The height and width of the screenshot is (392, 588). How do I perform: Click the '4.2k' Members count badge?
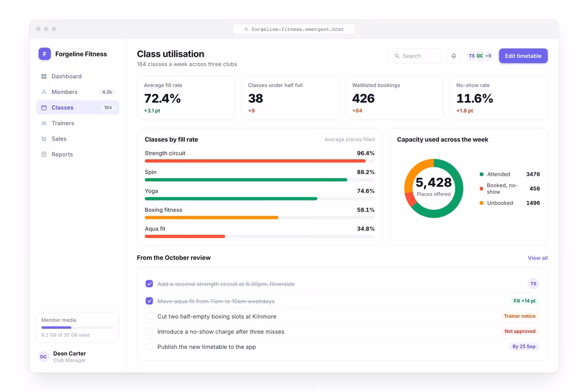107,92
